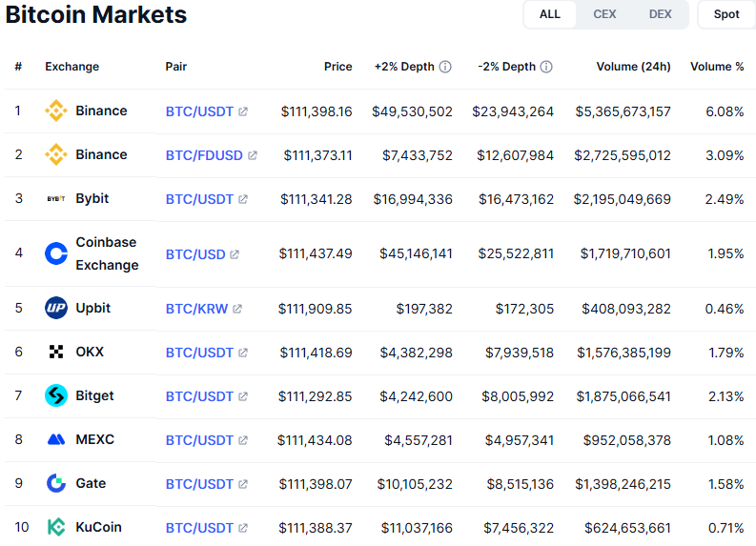Click the KuCoin logo icon
This screenshot has height=546, width=756.
click(x=56, y=527)
